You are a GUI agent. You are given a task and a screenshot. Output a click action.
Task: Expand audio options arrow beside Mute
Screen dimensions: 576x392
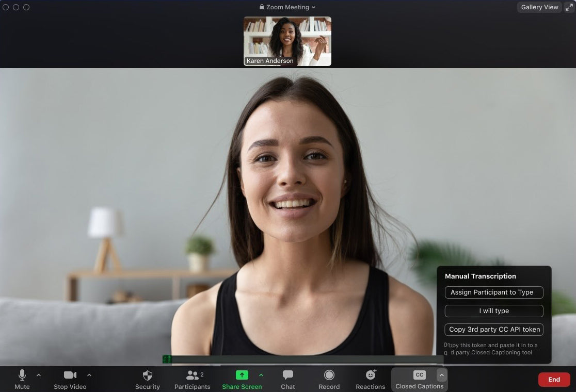(39, 375)
